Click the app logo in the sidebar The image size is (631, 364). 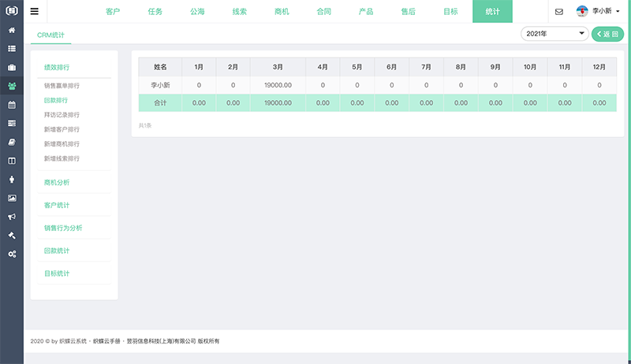12,11
